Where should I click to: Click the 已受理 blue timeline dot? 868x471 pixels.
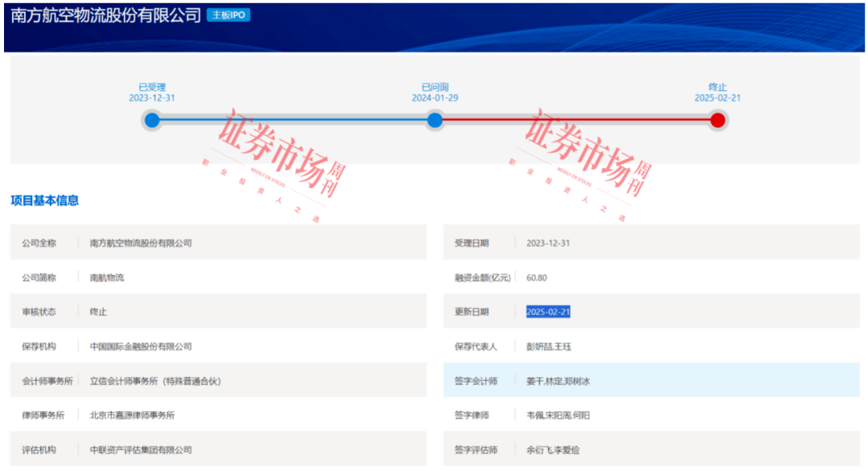152,121
